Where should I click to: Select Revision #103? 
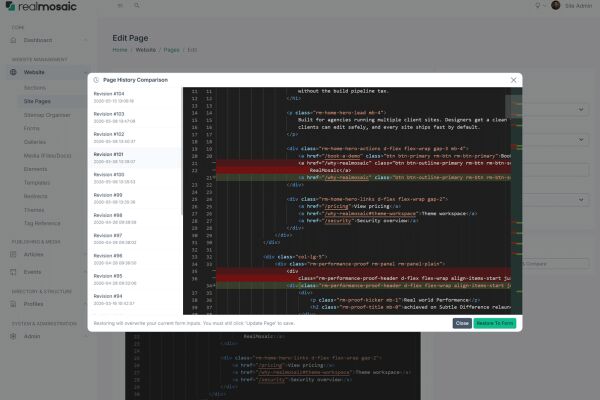click(134, 118)
